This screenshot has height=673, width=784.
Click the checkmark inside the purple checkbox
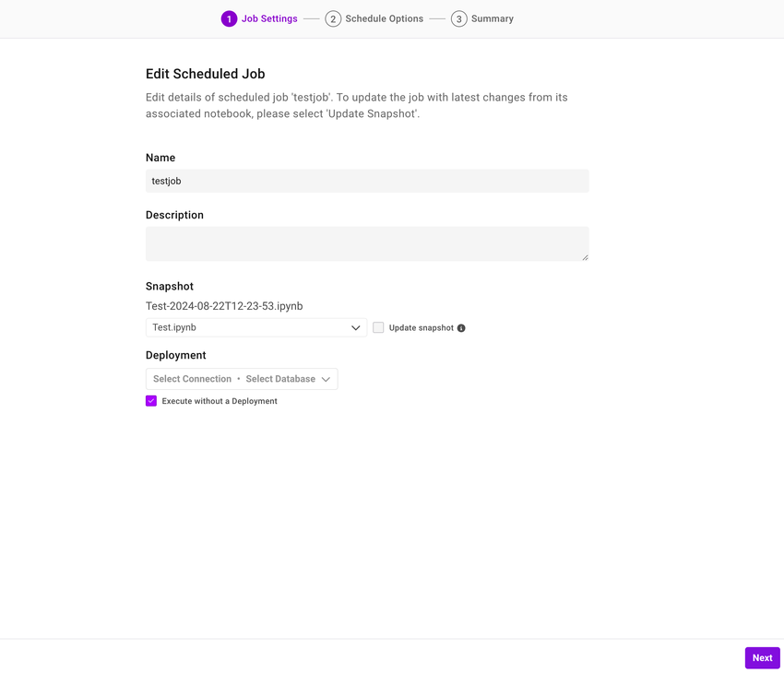click(151, 401)
